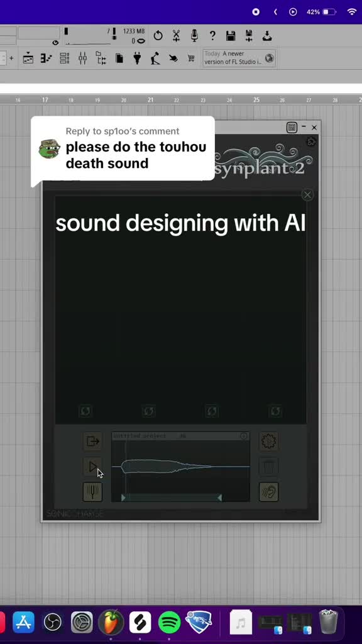Click the left sample range start marker
This screenshot has height=644, width=362.
tap(123, 498)
